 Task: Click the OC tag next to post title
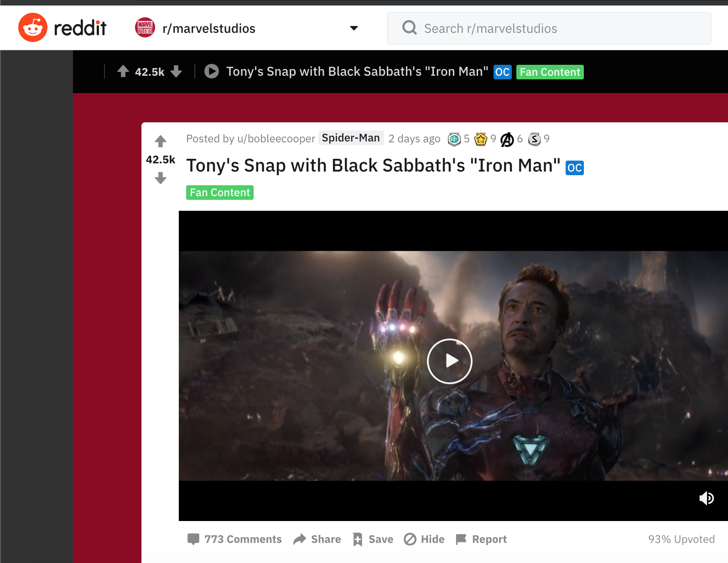click(x=575, y=168)
